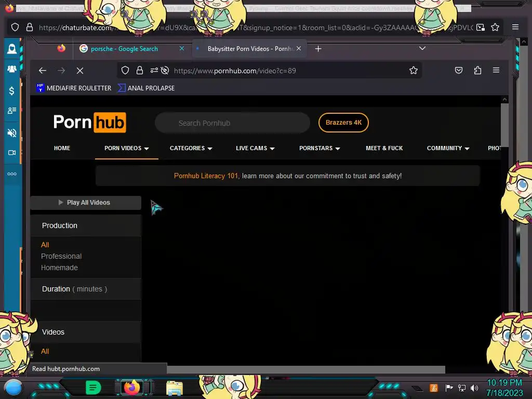532x399 pixels.
Task: Open the File Explorer taskbar icon
Action: (175, 388)
